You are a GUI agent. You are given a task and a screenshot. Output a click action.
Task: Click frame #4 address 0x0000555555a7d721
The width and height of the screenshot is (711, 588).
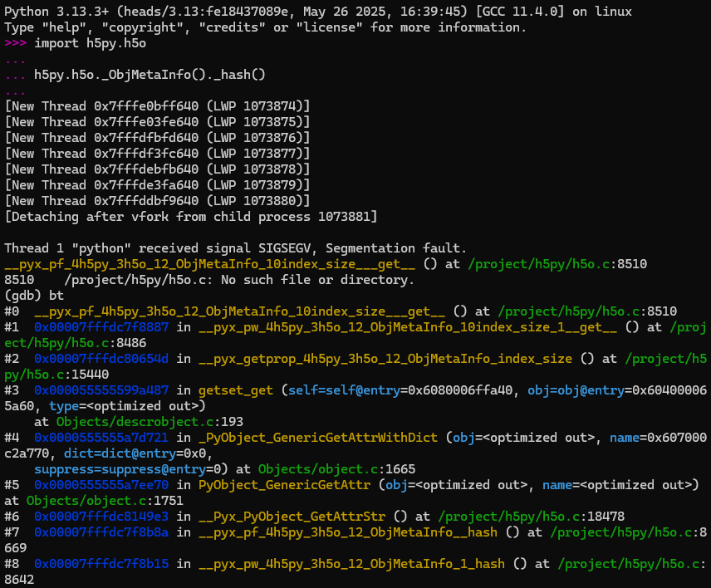click(x=101, y=438)
